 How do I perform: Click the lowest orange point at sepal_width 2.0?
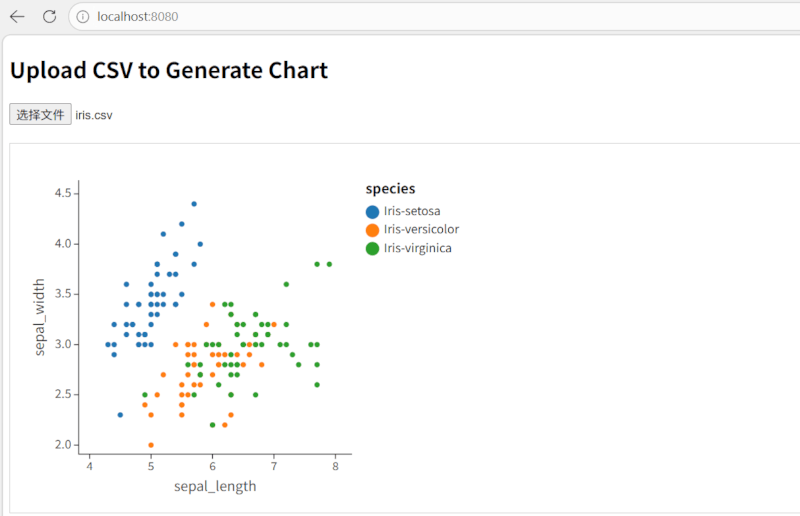click(151, 445)
